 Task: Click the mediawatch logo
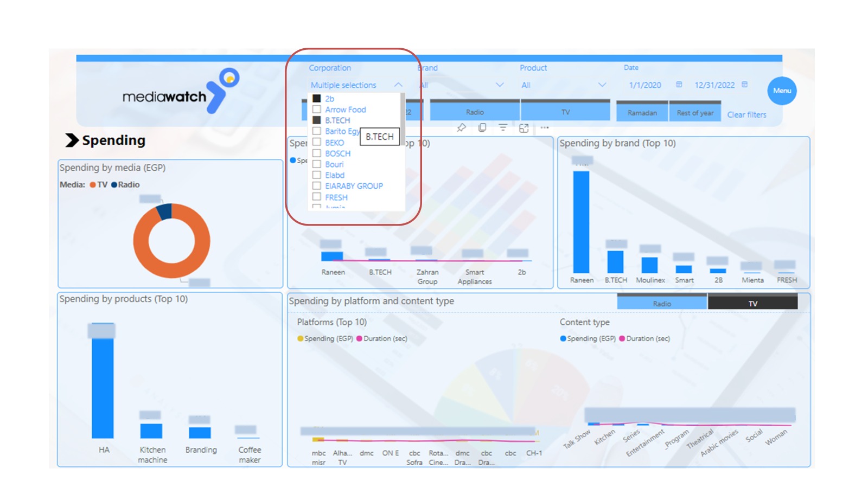click(181, 91)
